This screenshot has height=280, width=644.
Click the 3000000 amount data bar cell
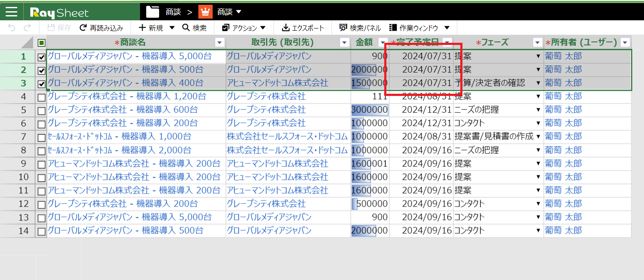click(370, 110)
